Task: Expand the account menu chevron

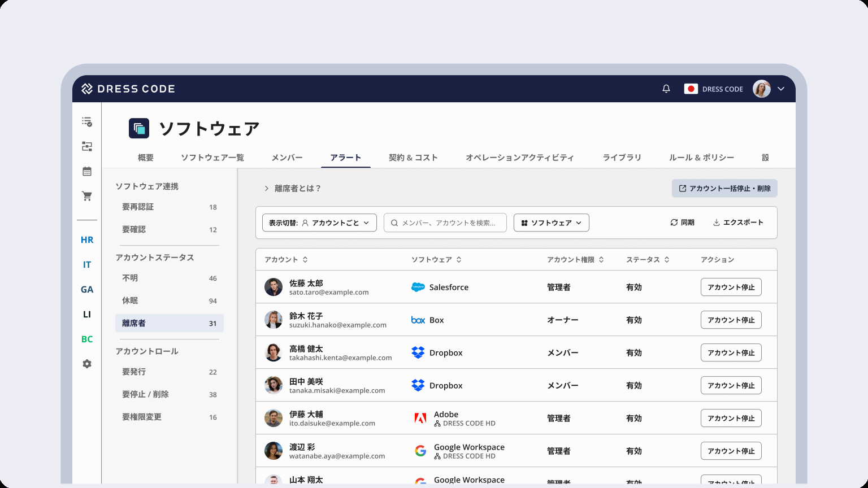Action: point(781,89)
